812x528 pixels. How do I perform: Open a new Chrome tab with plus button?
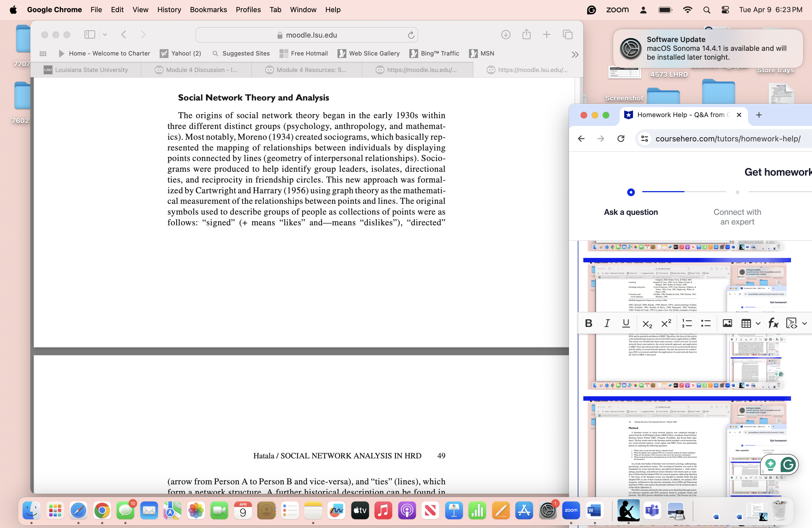(x=759, y=115)
